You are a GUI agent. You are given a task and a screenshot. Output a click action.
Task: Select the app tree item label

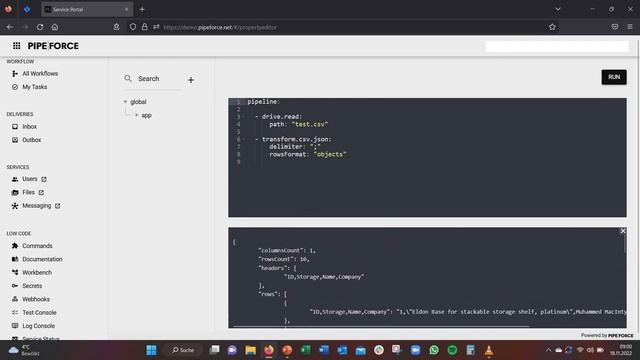146,116
